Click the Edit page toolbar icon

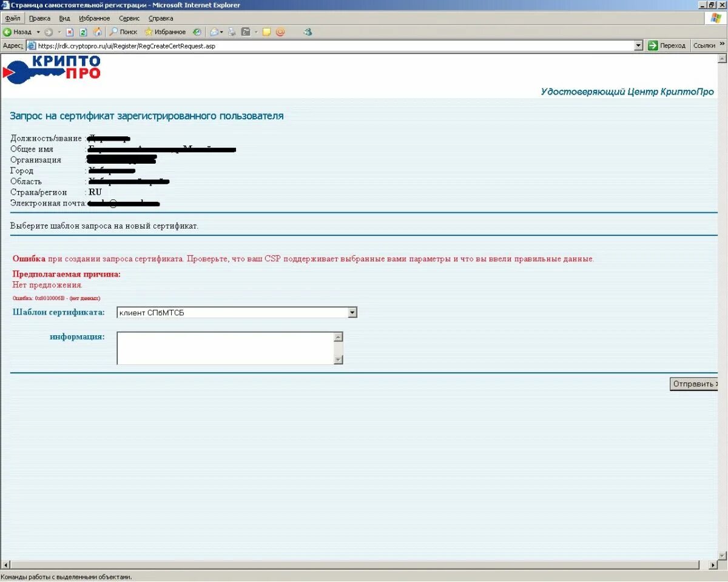pos(246,32)
